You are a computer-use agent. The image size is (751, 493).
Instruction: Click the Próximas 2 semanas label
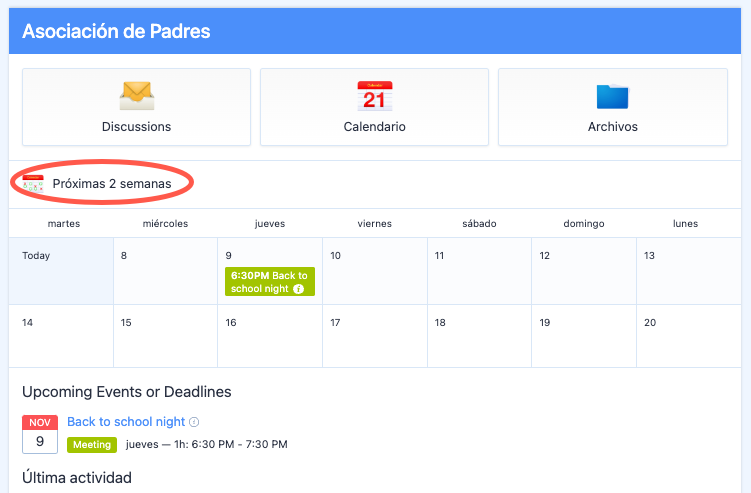coord(111,184)
